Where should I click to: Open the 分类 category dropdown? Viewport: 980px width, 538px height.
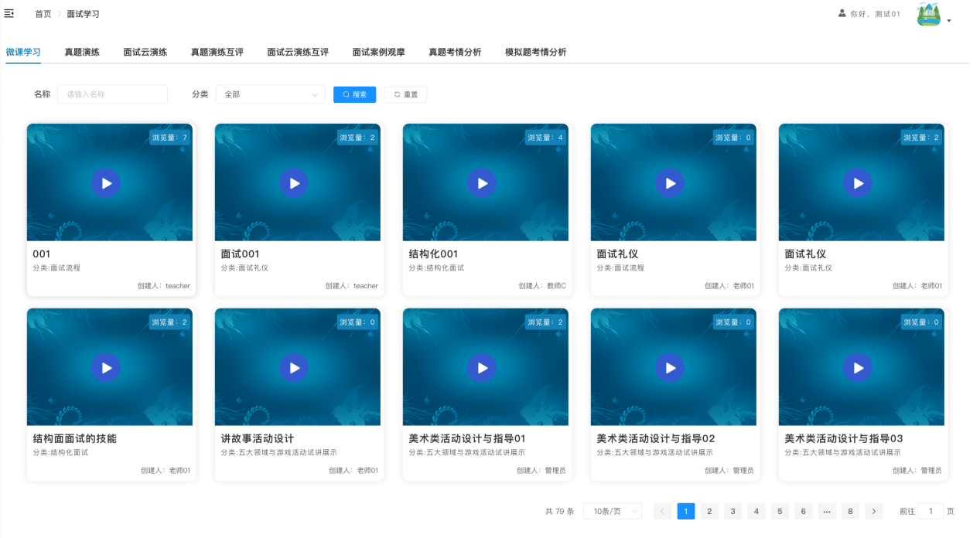point(270,94)
